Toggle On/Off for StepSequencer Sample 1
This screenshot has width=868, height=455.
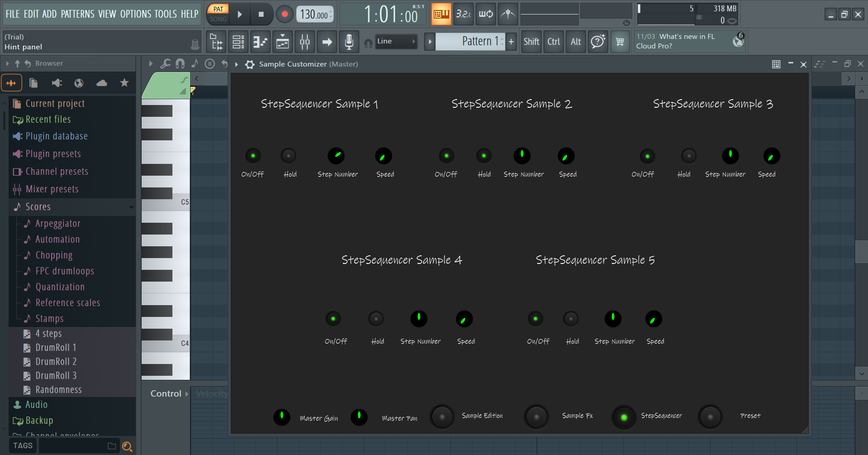(253, 156)
